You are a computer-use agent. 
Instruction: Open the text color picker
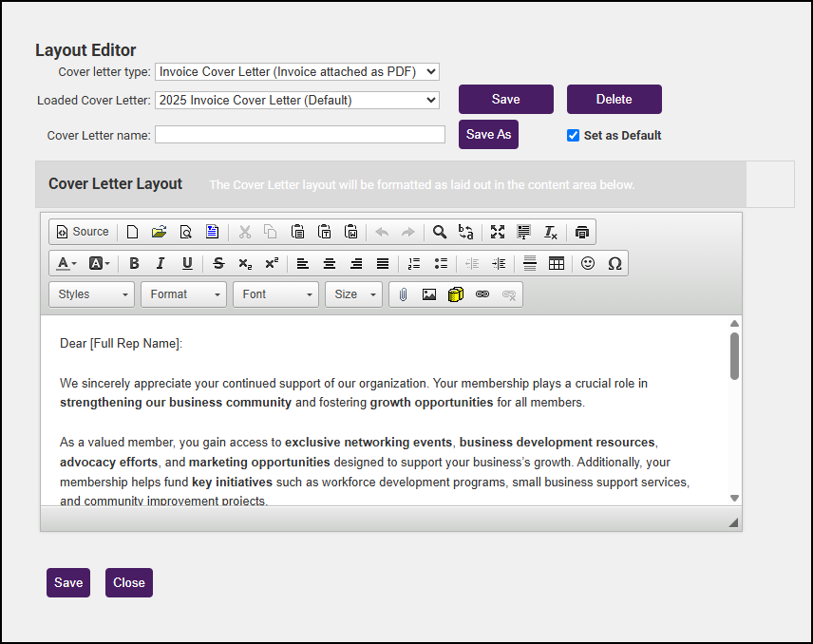point(66,263)
